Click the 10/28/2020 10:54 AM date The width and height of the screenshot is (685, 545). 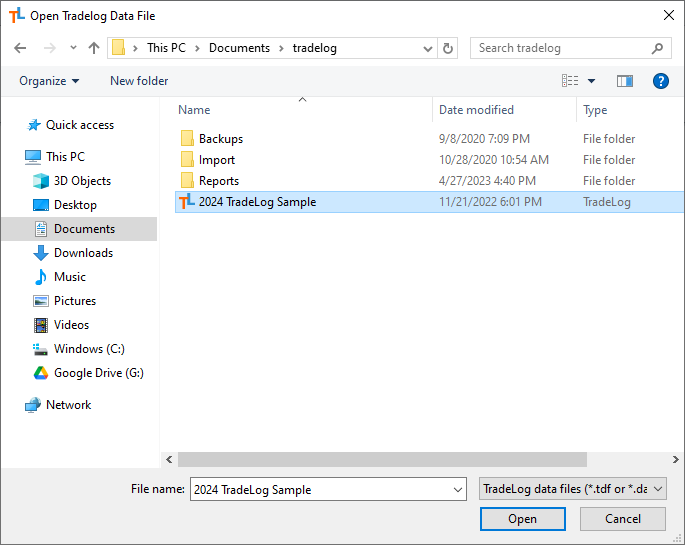(x=494, y=160)
